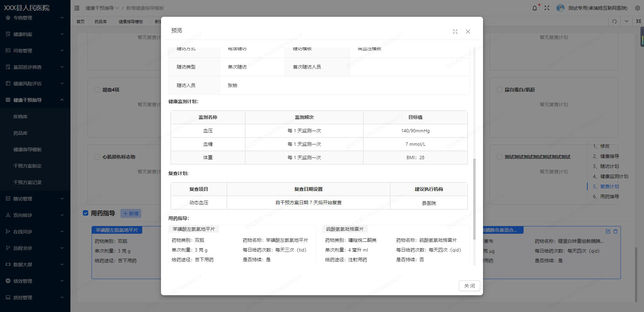Maximize the 预览 dialog via its expand icon

pos(455,31)
